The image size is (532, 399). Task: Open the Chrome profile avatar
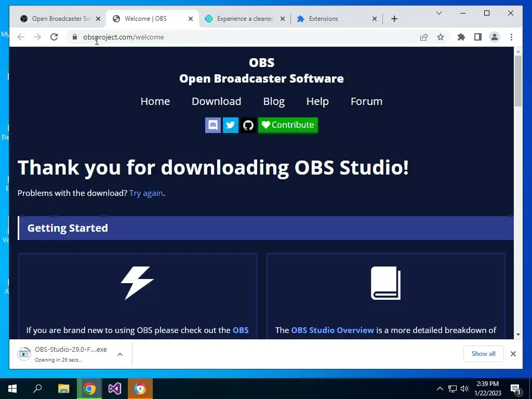pos(495,37)
